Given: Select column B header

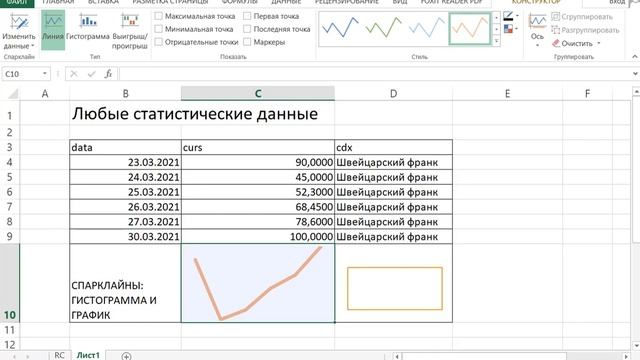Looking at the screenshot, I should coord(125,93).
